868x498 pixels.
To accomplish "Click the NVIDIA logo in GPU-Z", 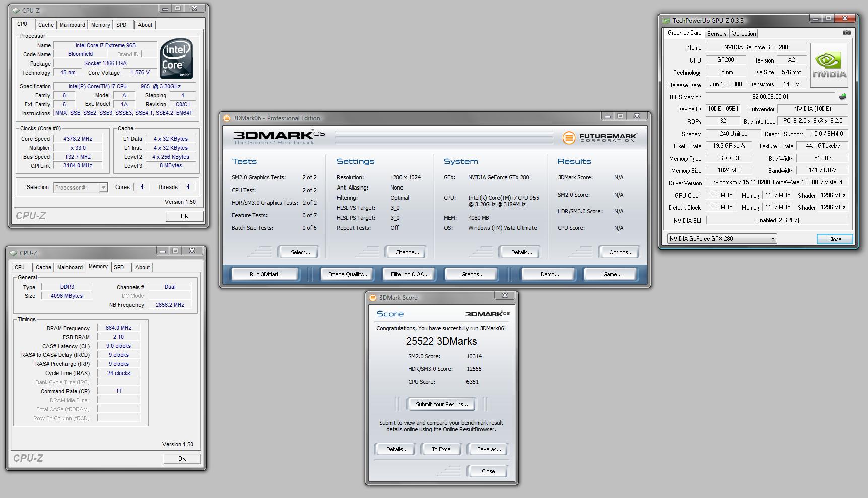I will [x=829, y=66].
